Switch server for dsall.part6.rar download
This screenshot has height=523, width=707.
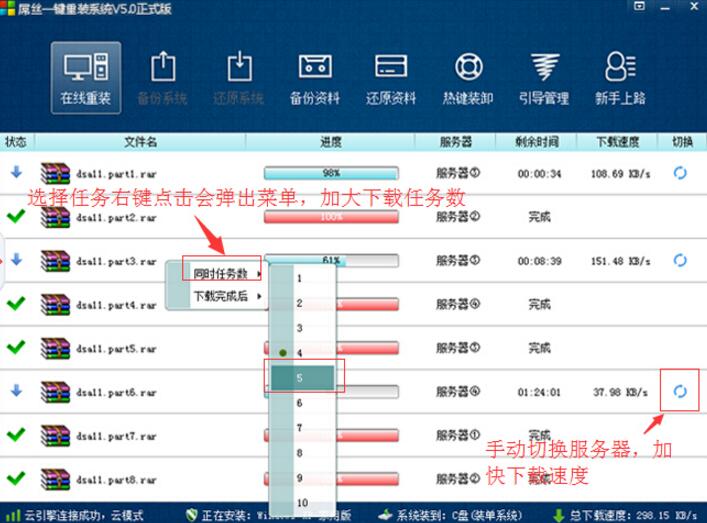680,391
